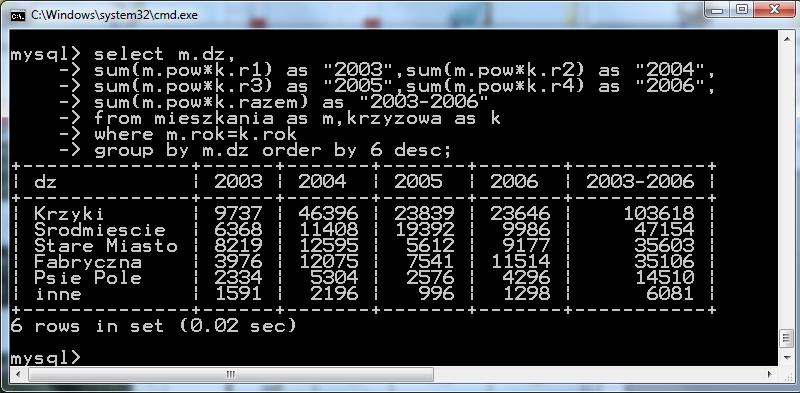
Task: Click value 5612 in Stare Miasto row
Action: pos(431,246)
